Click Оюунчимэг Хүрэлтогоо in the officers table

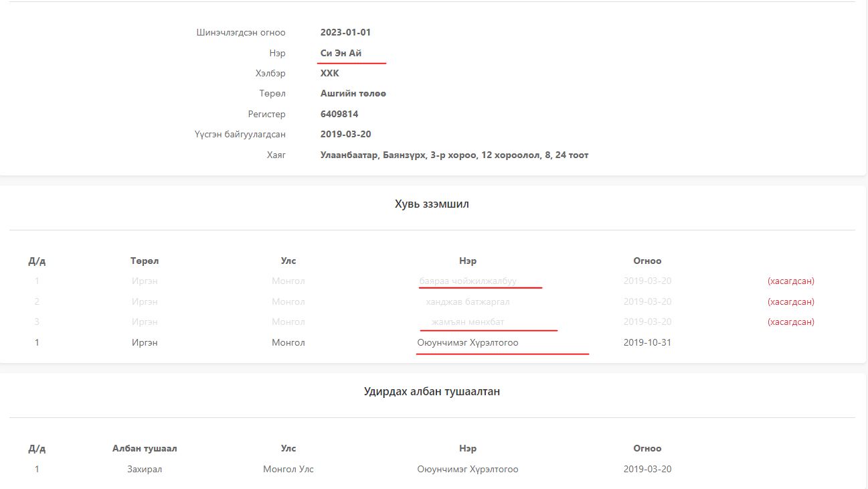[468, 469]
